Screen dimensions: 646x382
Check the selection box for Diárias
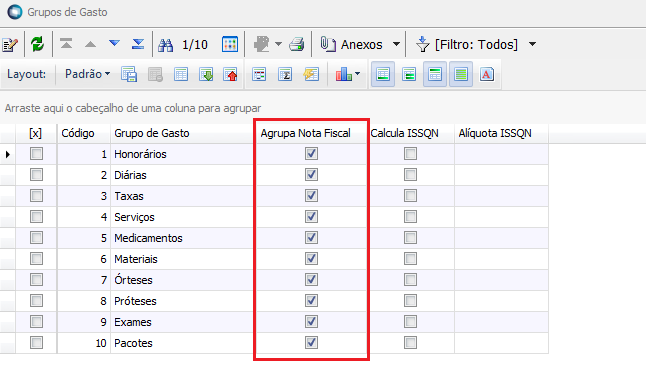tap(36, 175)
